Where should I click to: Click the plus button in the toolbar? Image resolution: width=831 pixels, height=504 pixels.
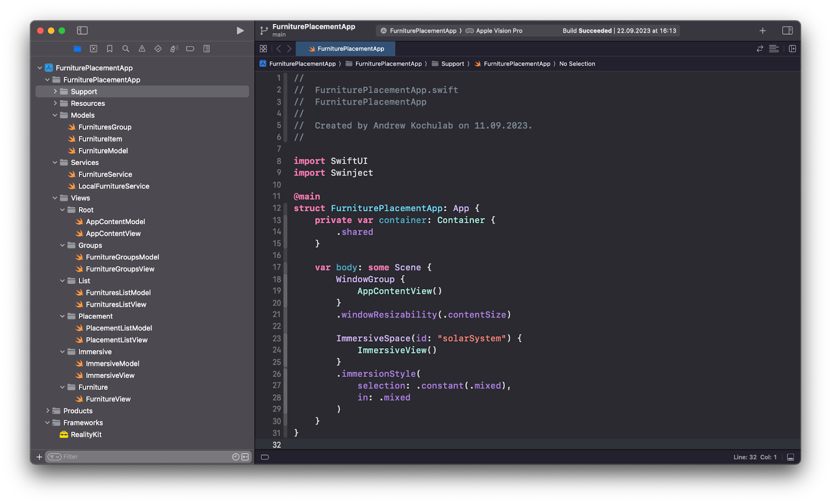[x=762, y=31]
